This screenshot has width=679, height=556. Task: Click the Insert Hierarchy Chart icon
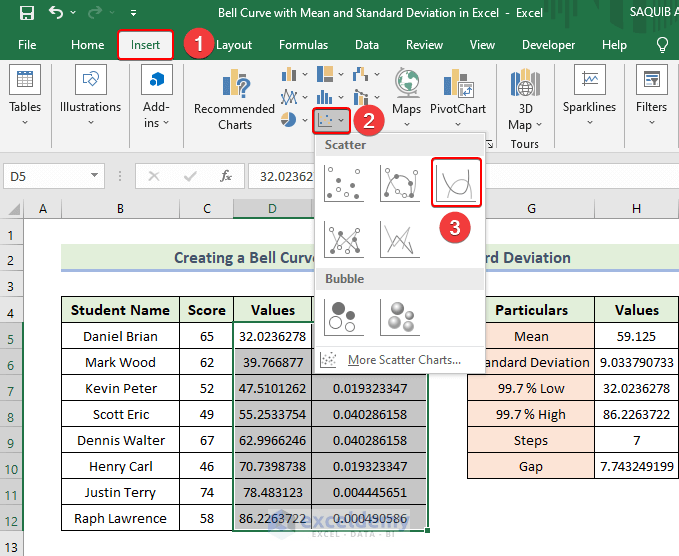[x=325, y=74]
